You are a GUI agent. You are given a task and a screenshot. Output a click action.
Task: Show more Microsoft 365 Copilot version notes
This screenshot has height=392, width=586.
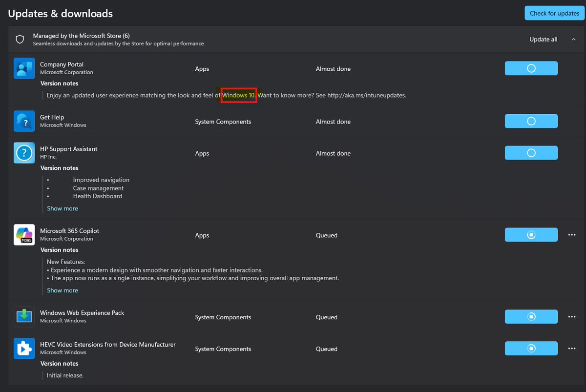(x=63, y=290)
